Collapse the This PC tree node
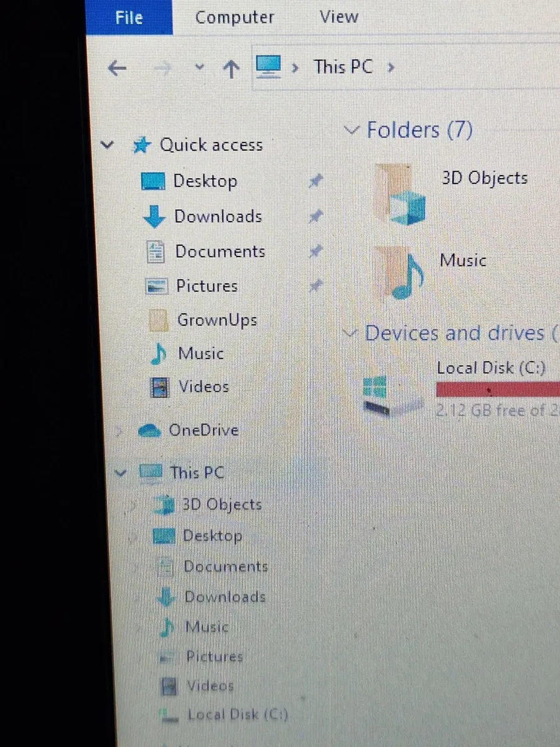 pos(121,472)
